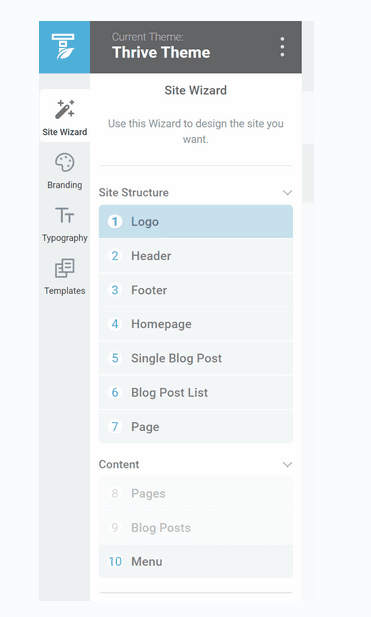
Task: Open Templates via the layout icon
Action: click(65, 268)
